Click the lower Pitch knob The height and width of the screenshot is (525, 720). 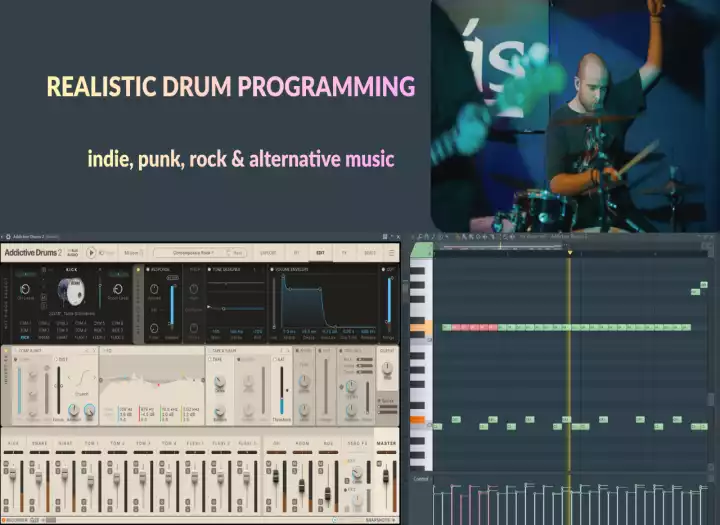(x=194, y=327)
